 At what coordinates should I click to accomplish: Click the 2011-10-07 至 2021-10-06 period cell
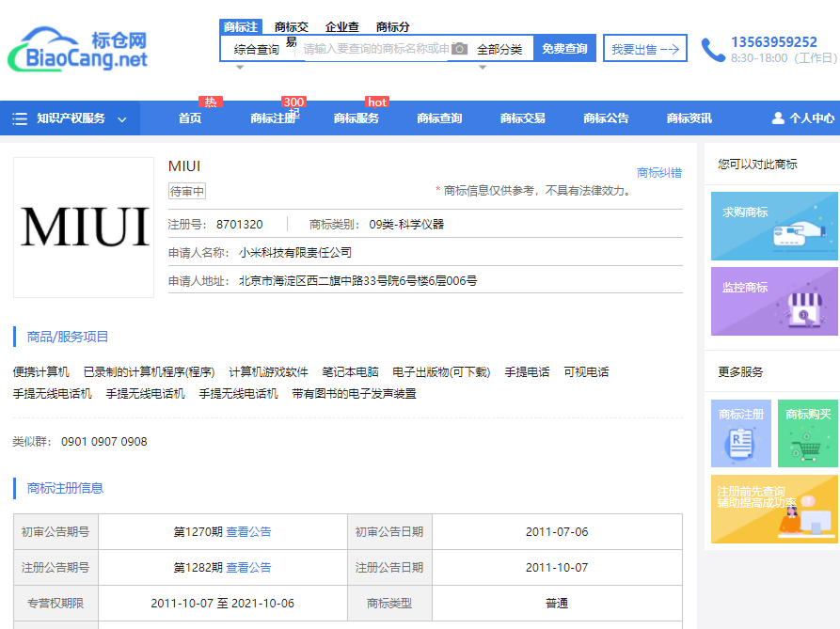[x=223, y=604]
